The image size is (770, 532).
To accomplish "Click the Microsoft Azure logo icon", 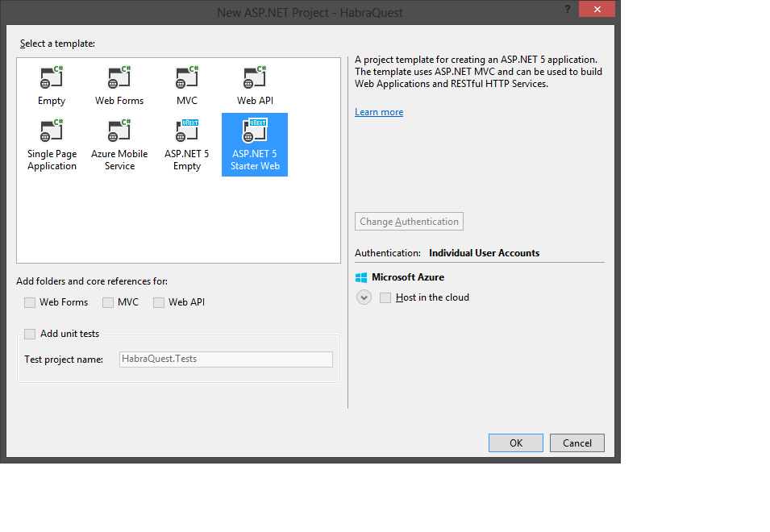I will (x=361, y=278).
